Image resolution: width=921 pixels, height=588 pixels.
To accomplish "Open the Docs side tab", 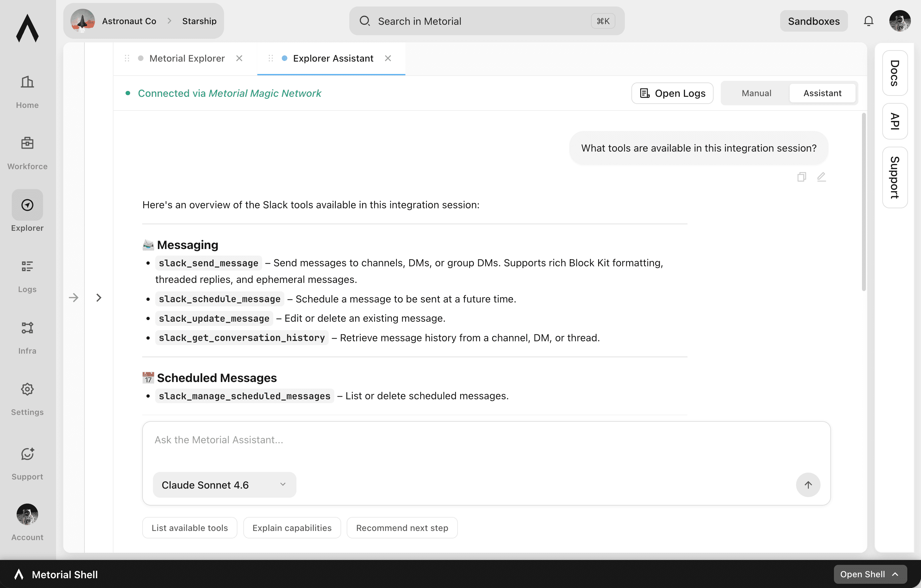I will click(x=895, y=73).
